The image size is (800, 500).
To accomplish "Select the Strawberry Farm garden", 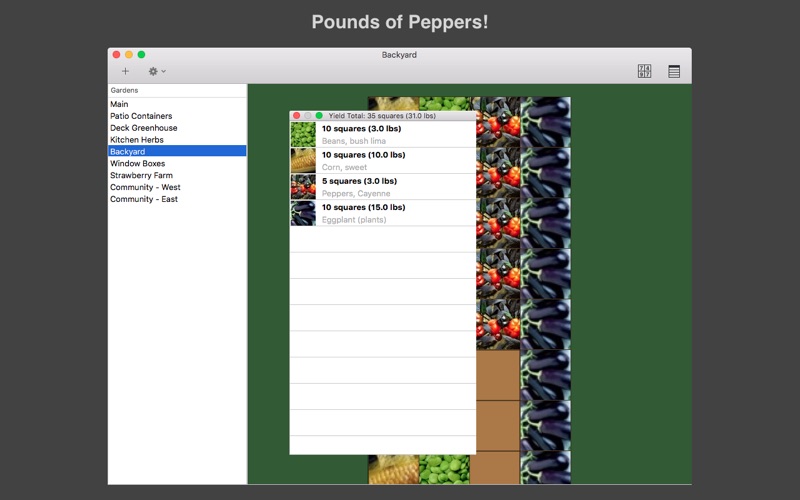I will click(177, 175).
